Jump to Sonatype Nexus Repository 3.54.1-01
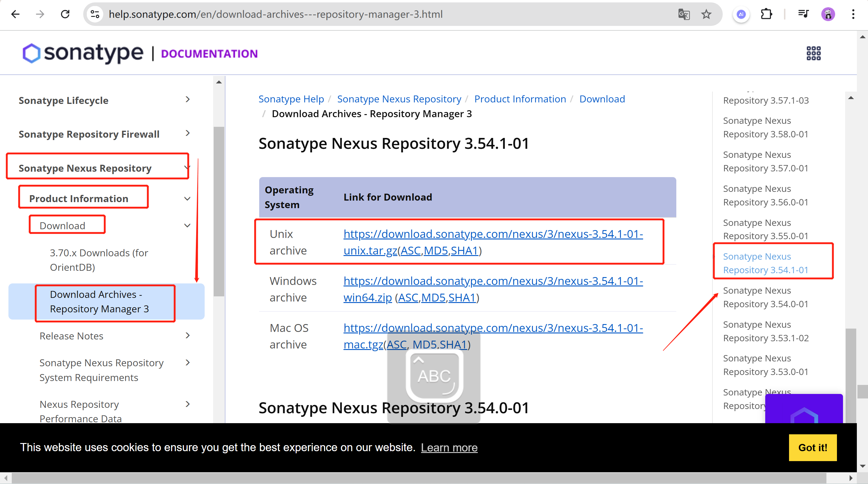Screen dimensions: 868x484 (766, 263)
